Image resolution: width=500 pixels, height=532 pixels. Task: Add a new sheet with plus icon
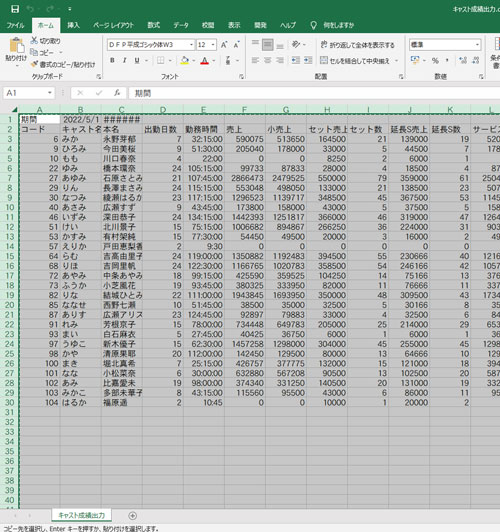point(133,516)
